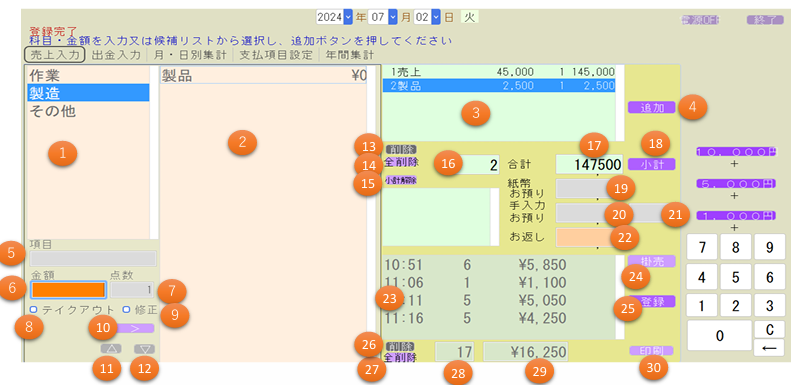This screenshot has width=805, height=385.
Task: Click the 終了 button
Action: point(765,20)
